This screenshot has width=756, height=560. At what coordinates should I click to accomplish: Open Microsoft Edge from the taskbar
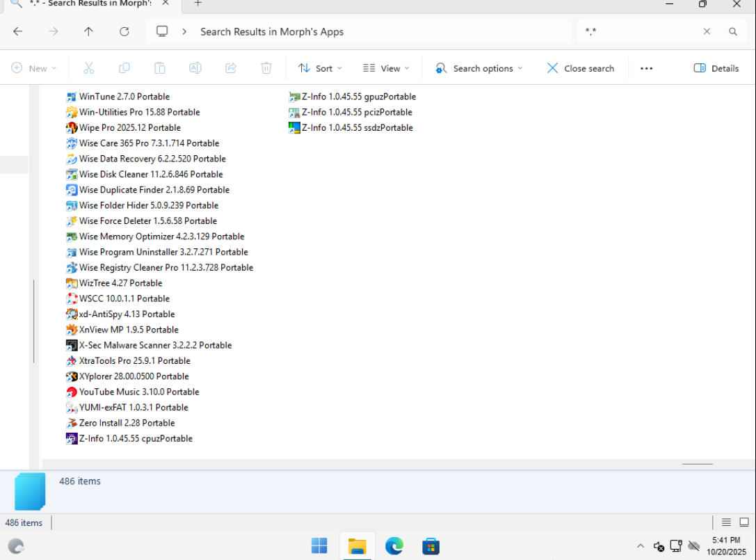click(x=394, y=546)
